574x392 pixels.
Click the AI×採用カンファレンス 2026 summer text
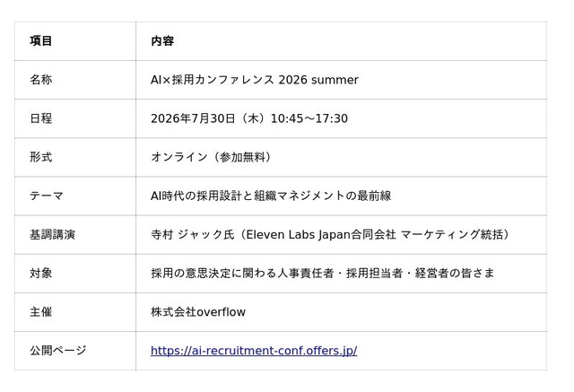point(255,80)
